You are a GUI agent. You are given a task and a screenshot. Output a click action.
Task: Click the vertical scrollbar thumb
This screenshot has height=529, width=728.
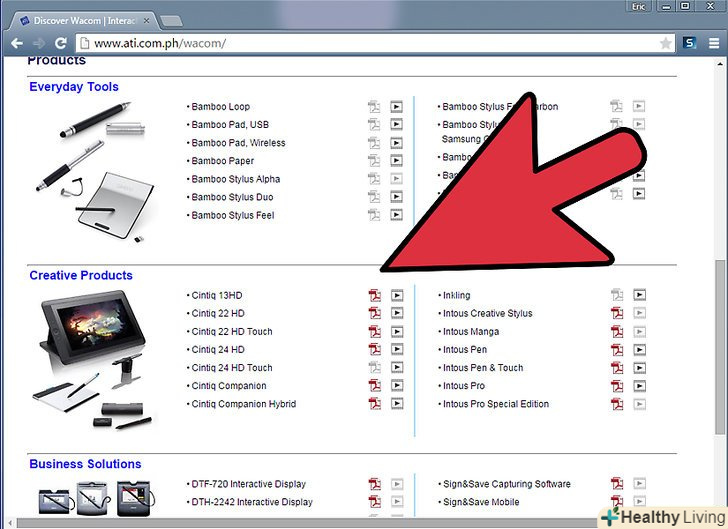tap(720, 347)
